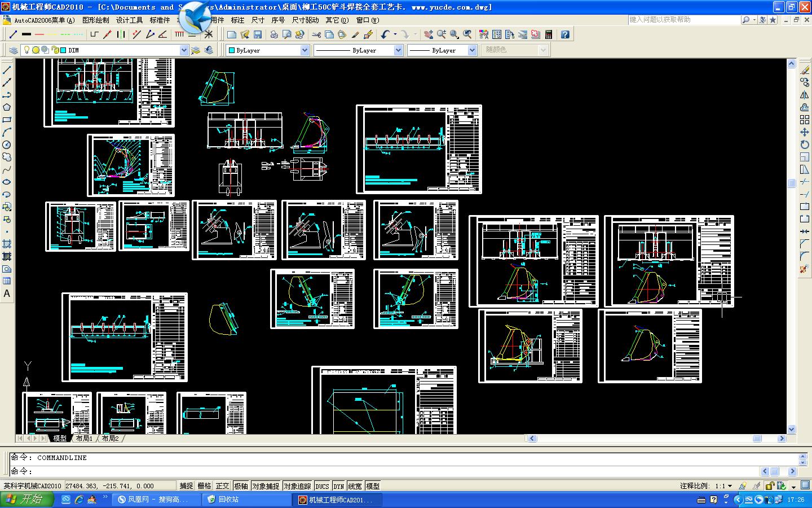Select the Circle draw tool
Screen dimensions: 812x508
[7, 144]
